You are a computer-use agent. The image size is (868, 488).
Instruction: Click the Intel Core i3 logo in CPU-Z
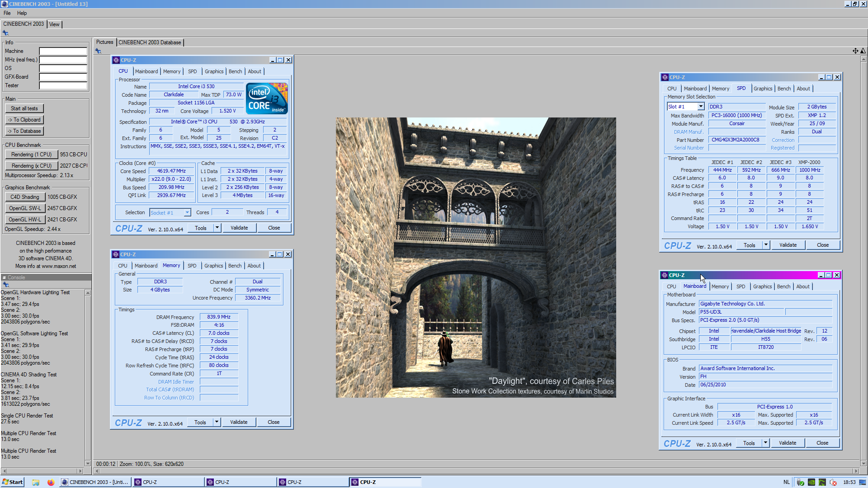coord(267,98)
